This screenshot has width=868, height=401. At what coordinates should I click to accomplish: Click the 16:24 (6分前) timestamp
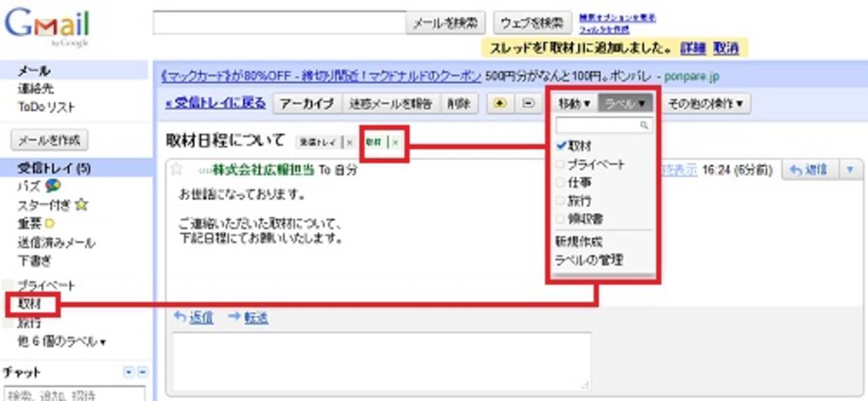pyautogui.click(x=737, y=170)
